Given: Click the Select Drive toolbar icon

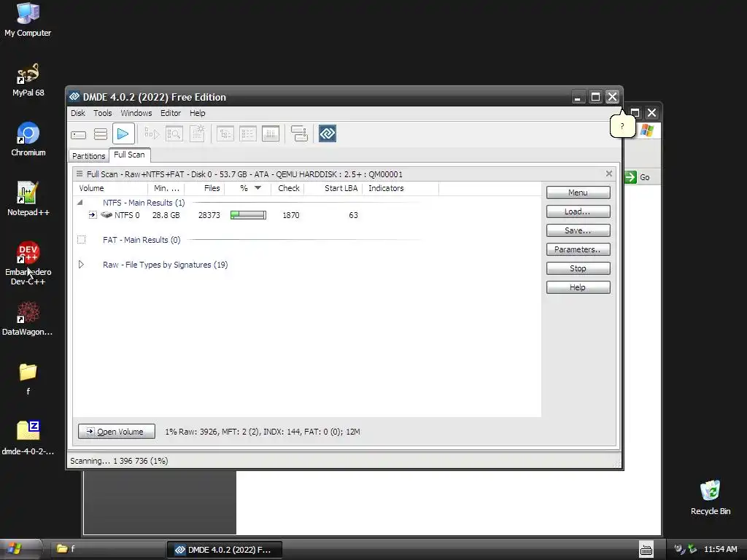Looking at the screenshot, I should tap(79, 134).
